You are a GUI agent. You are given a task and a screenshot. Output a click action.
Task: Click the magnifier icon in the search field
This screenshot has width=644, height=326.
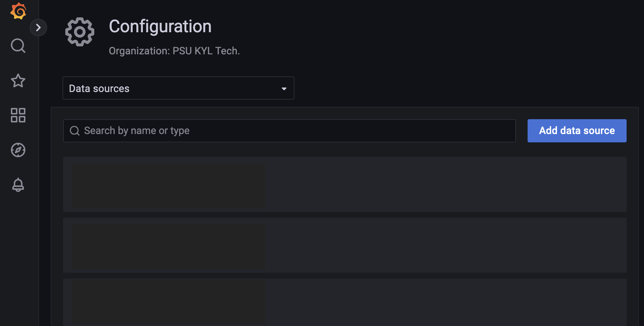point(75,130)
